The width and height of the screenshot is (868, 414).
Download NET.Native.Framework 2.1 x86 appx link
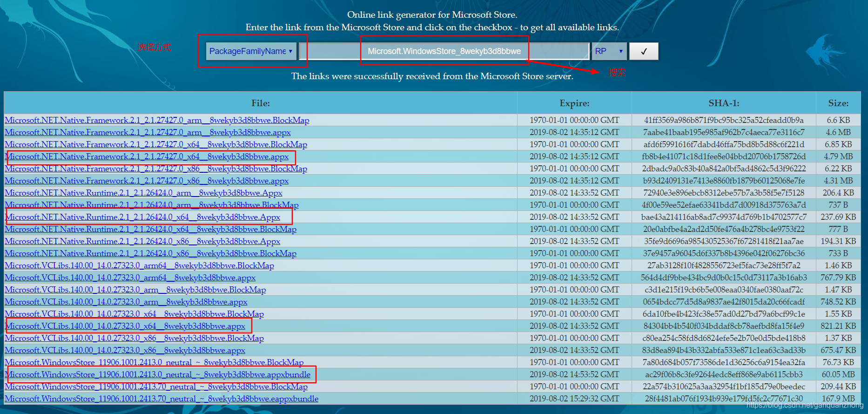(x=147, y=181)
